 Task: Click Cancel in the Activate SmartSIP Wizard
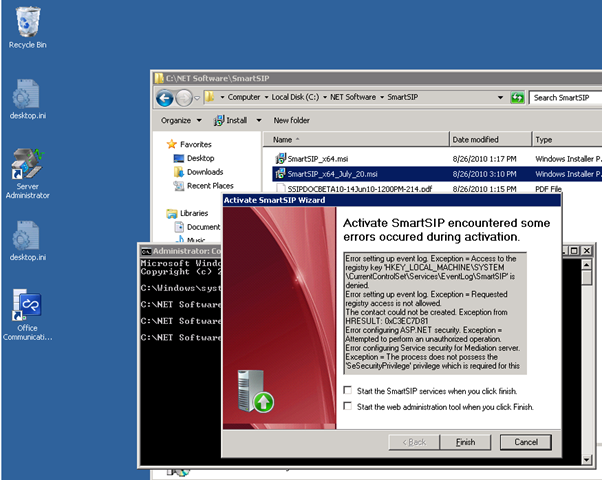click(x=526, y=442)
